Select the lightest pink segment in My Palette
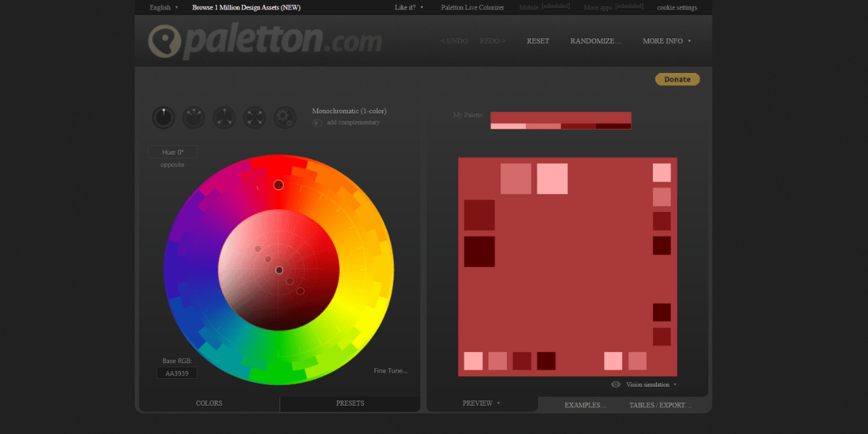This screenshot has height=434, width=868. (x=508, y=127)
